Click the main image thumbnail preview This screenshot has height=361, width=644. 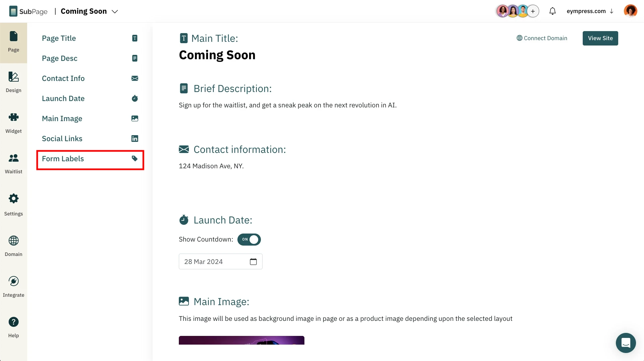click(241, 340)
